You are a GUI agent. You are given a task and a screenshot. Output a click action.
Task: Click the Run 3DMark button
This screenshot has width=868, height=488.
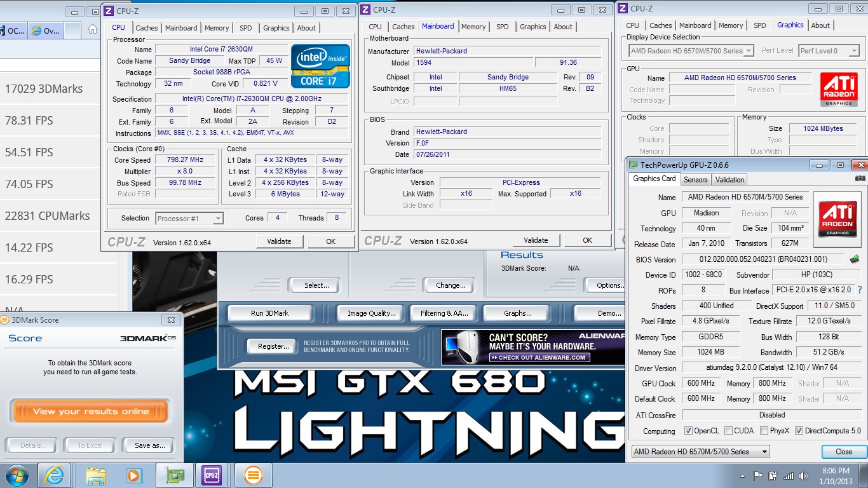(x=269, y=313)
